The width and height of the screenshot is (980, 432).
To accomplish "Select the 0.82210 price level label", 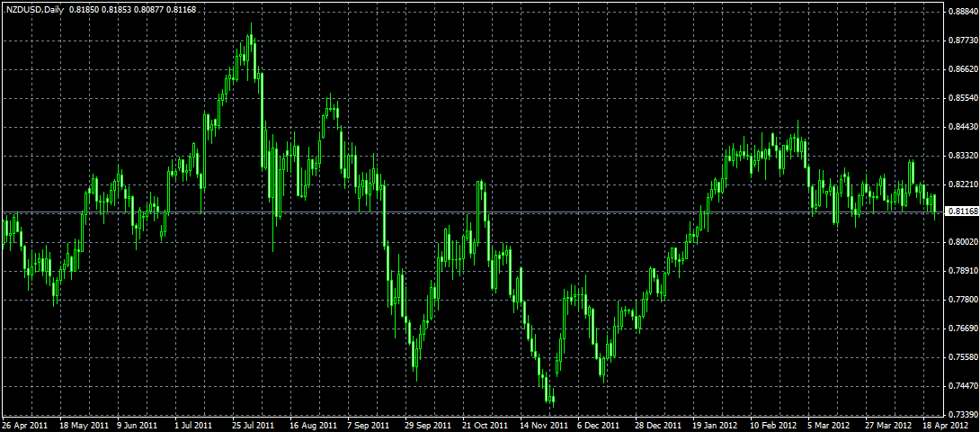I will [962, 184].
